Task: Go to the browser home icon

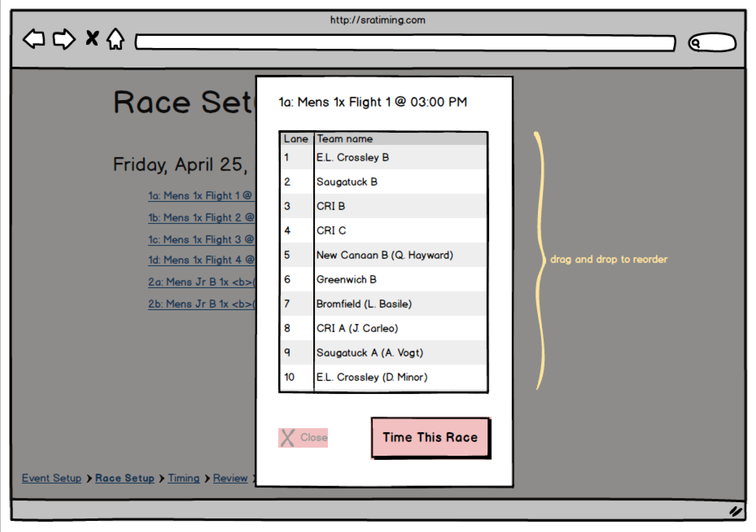Action: click(115, 39)
